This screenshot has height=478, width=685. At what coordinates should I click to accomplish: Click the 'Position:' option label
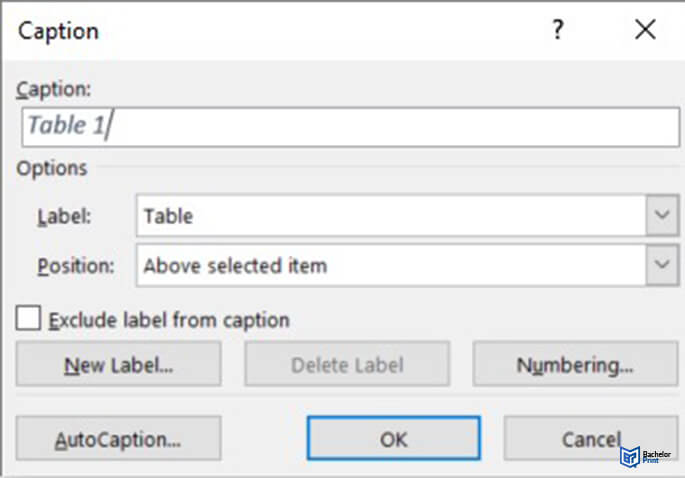point(76,266)
